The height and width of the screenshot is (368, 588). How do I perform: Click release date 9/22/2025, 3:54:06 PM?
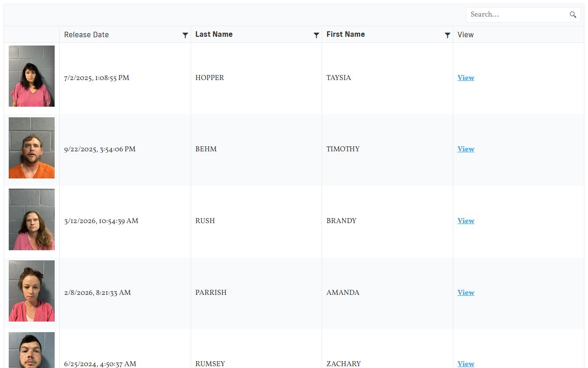click(100, 149)
